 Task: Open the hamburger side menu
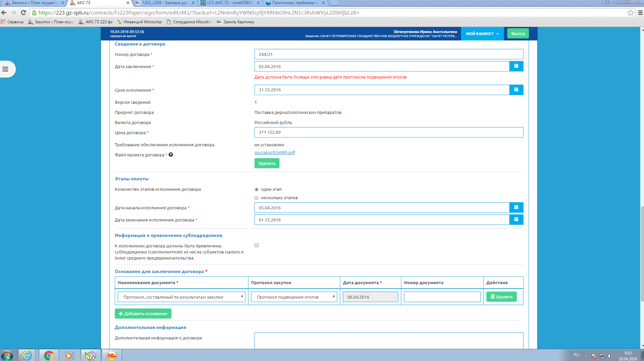point(5,69)
